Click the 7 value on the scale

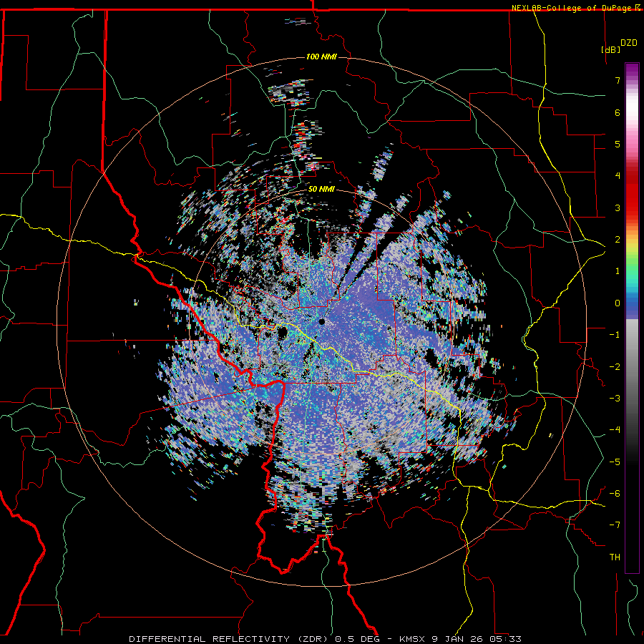point(618,80)
